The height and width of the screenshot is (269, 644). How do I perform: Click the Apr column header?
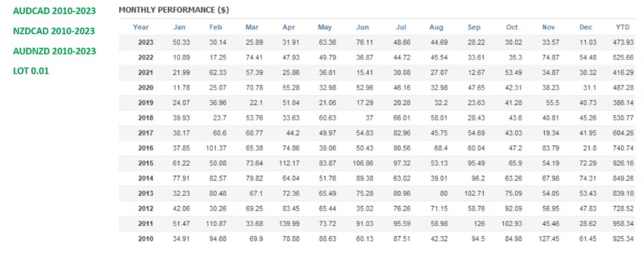pyautogui.click(x=288, y=28)
